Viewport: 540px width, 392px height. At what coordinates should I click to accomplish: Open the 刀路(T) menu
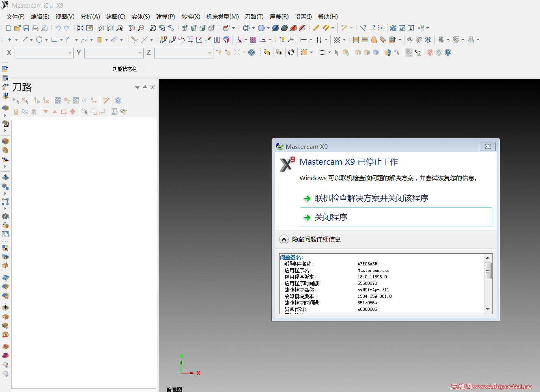point(254,17)
